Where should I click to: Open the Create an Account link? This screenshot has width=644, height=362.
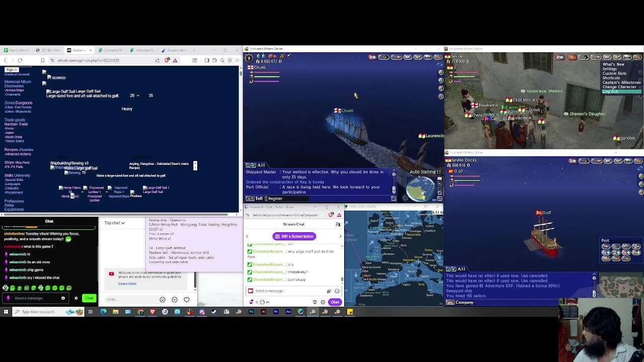coord(17,74)
